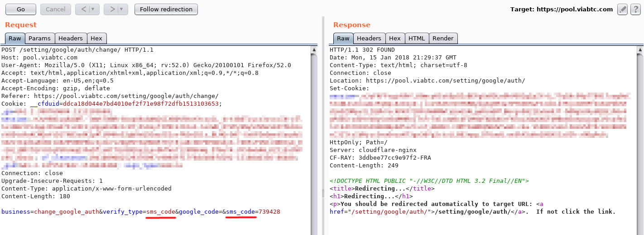Click the Location header in response
The image size is (644, 235).
pos(428,81)
